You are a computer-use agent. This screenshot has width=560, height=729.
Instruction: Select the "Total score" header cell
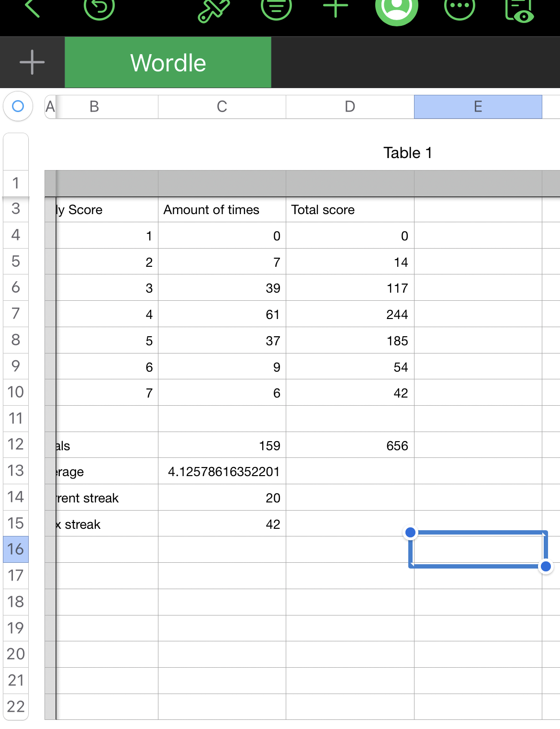click(350, 210)
